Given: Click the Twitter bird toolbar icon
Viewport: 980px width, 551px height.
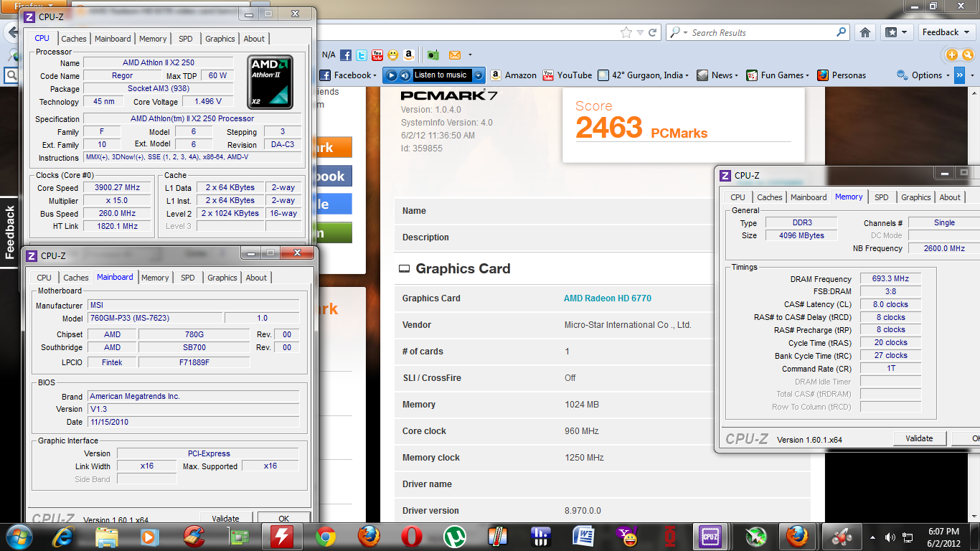Looking at the screenshot, I should (x=362, y=55).
